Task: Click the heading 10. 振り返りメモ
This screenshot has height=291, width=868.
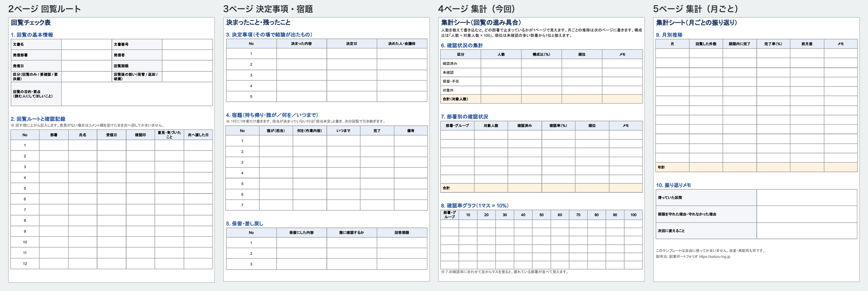Action: tap(673, 185)
